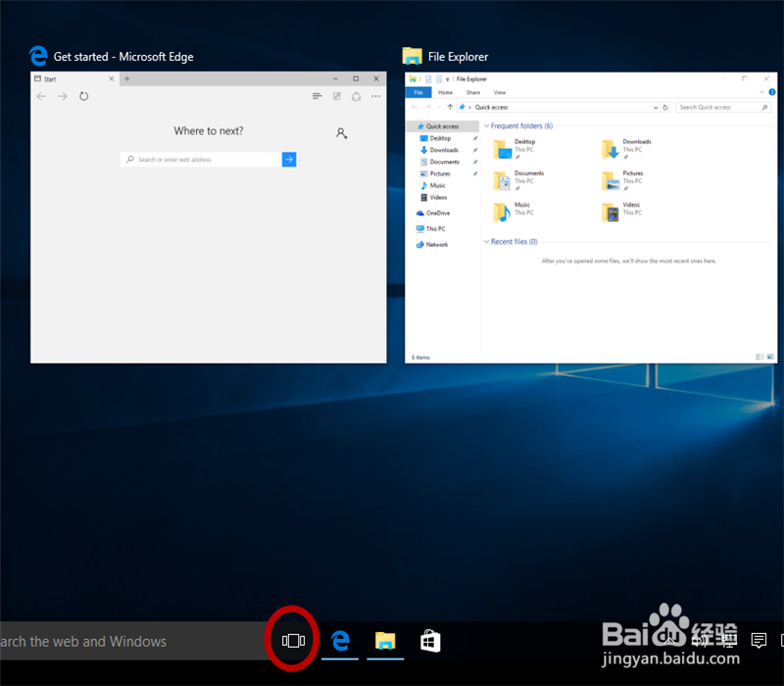Open recent locations dropdown arrow
The image size is (784, 686).
click(x=439, y=107)
